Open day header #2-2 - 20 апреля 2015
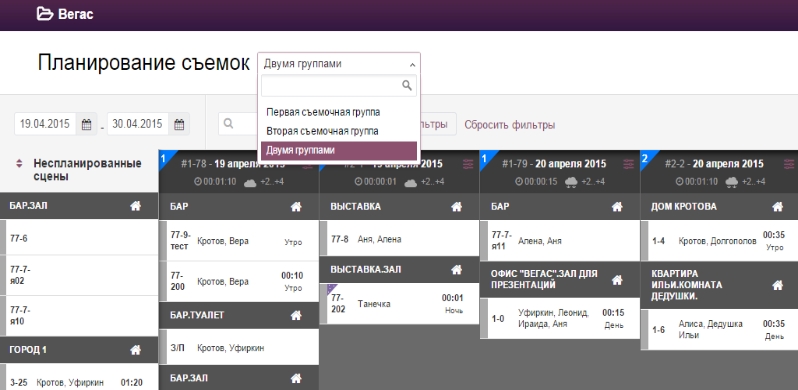Viewport: 798px width, 390px height. (x=714, y=164)
